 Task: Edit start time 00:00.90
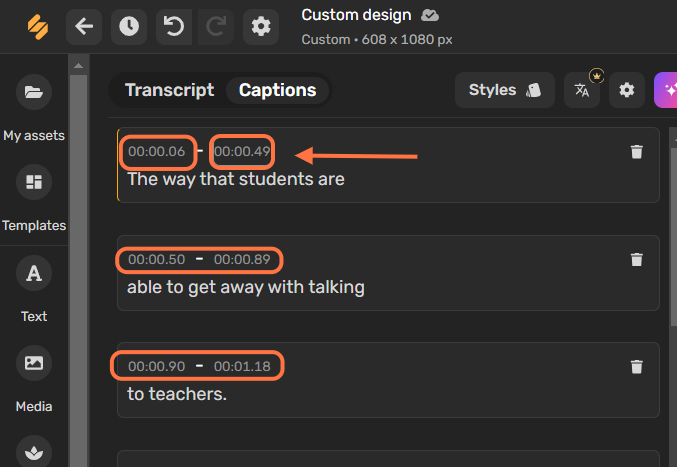(x=156, y=366)
